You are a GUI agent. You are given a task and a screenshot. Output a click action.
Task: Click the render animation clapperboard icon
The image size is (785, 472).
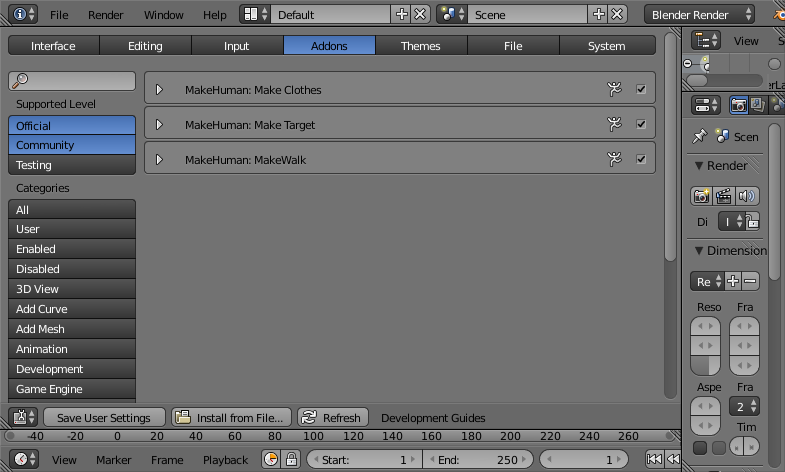click(723, 196)
